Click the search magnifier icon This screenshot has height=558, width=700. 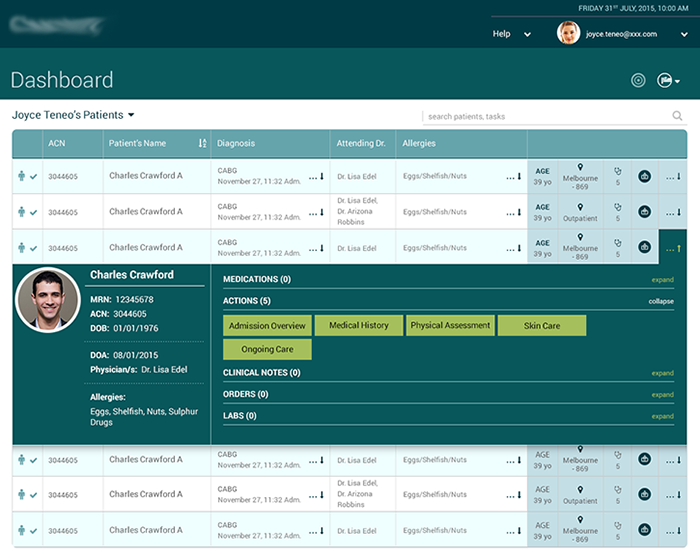tap(677, 116)
